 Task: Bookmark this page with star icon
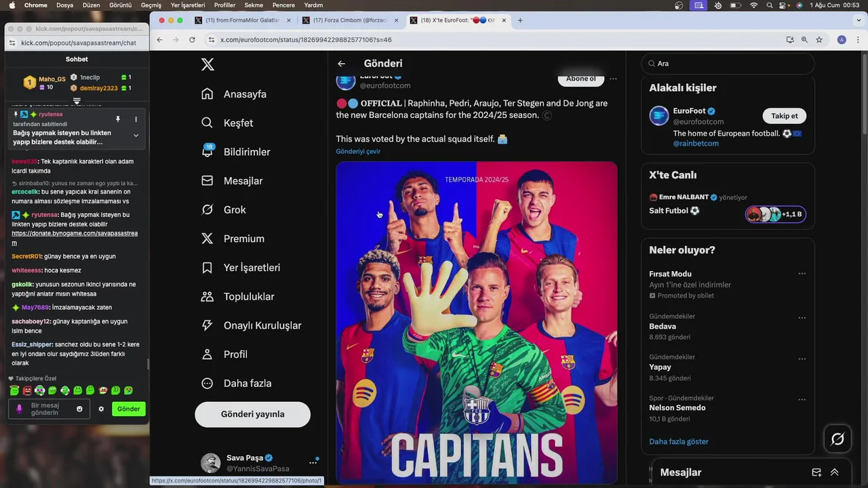tap(819, 40)
